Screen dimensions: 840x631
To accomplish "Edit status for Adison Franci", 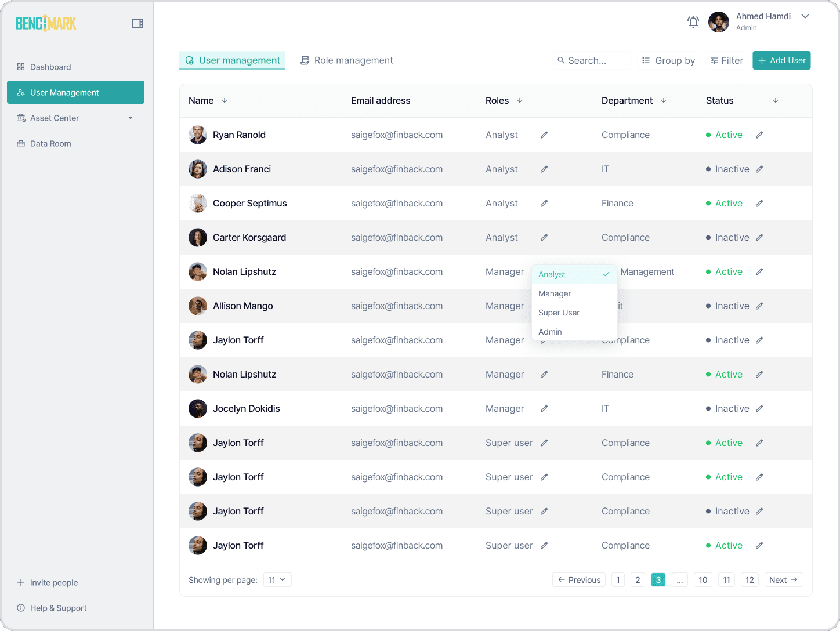I will pyautogui.click(x=759, y=169).
